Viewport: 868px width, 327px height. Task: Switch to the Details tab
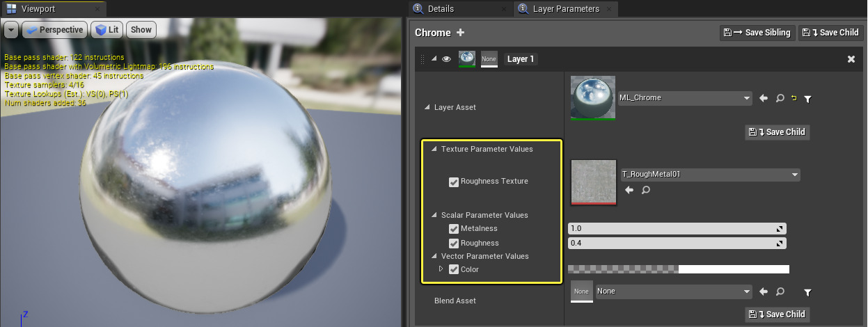[441, 9]
